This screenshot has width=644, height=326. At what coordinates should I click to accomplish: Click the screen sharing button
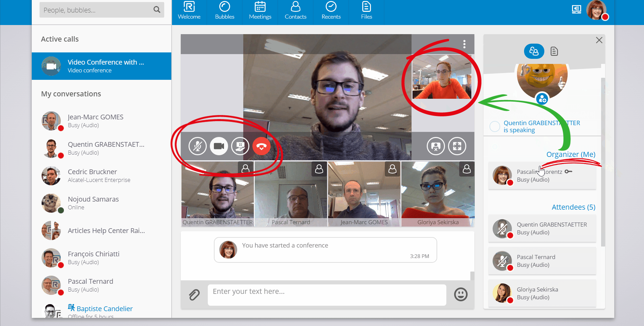[240, 146]
